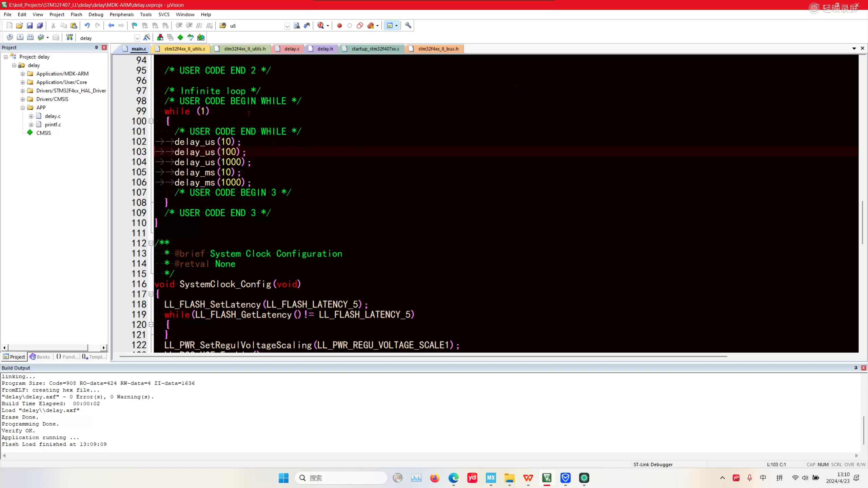Collapse code fold at line 112
This screenshot has height=488, width=868.
coord(151,243)
